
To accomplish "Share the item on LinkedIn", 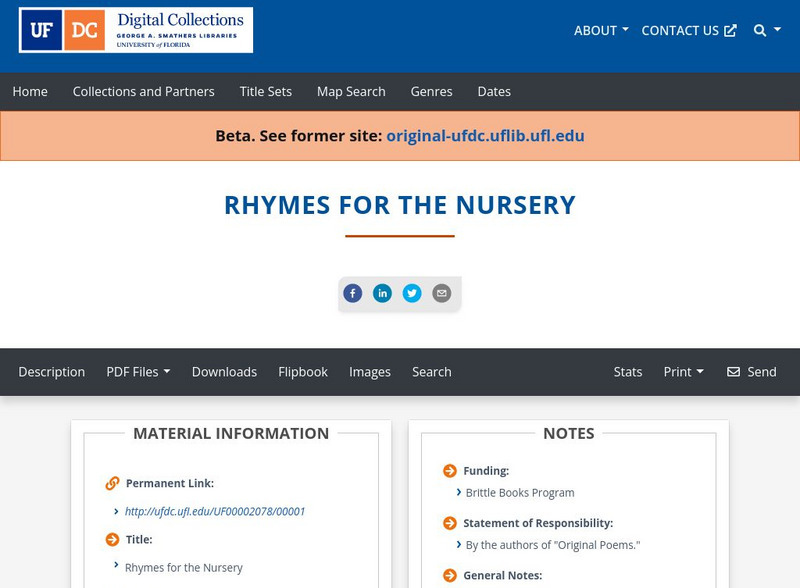I will pyautogui.click(x=382, y=294).
